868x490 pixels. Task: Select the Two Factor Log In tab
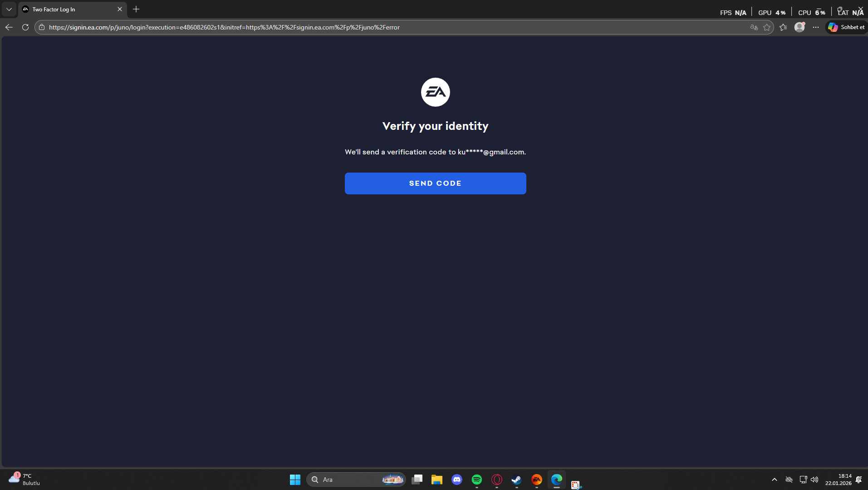[73, 9]
